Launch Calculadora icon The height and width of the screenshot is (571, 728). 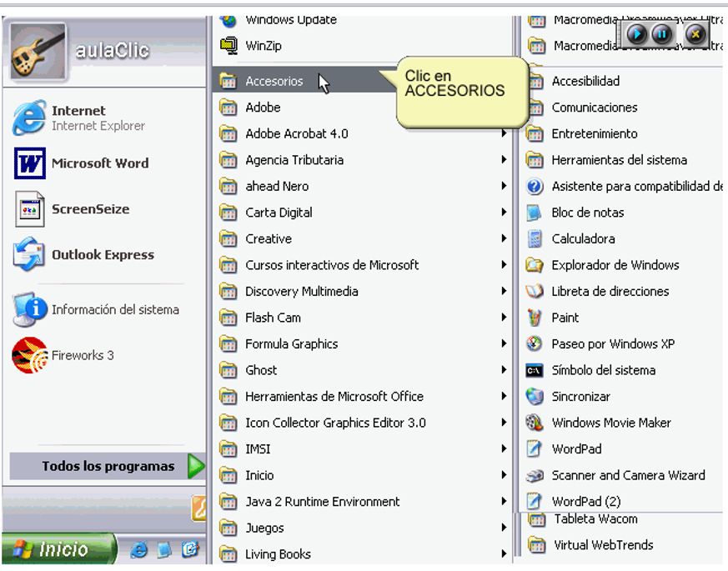535,238
